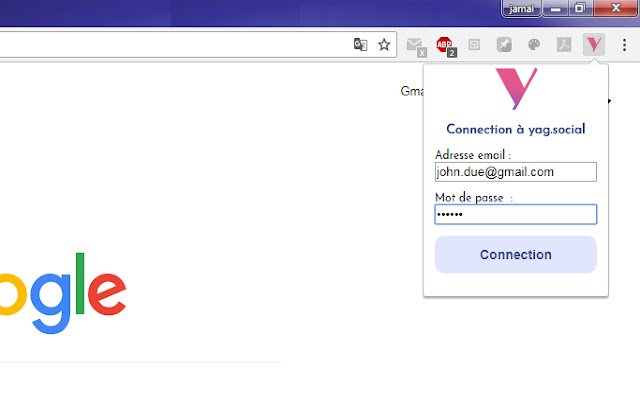Click the Google Translate icon in address bar

click(360, 44)
